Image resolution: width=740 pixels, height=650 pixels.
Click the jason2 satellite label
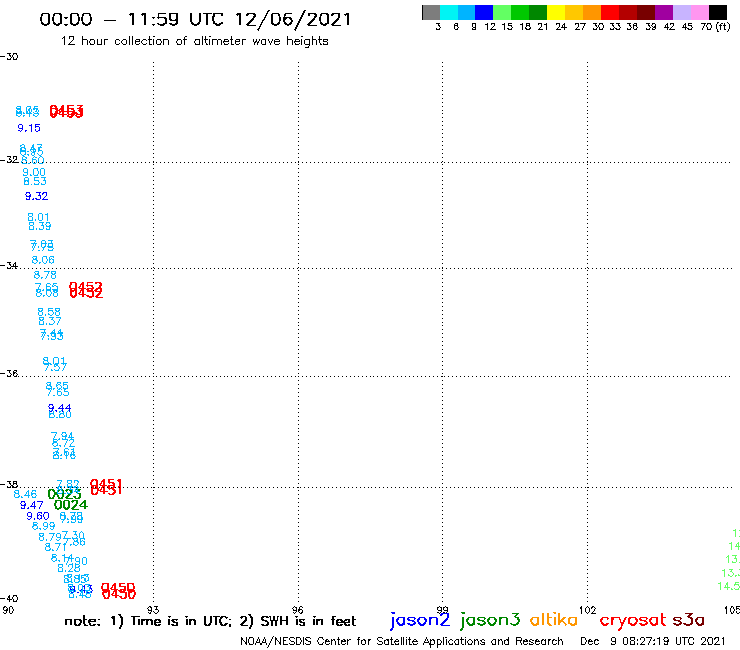click(420, 620)
